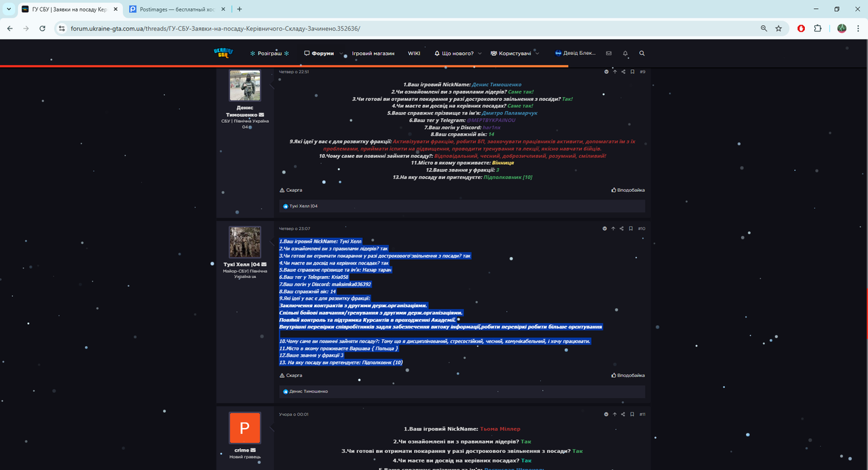
Task: Like Денис Тимошенко's post with Вподобайка
Action: coord(628,190)
